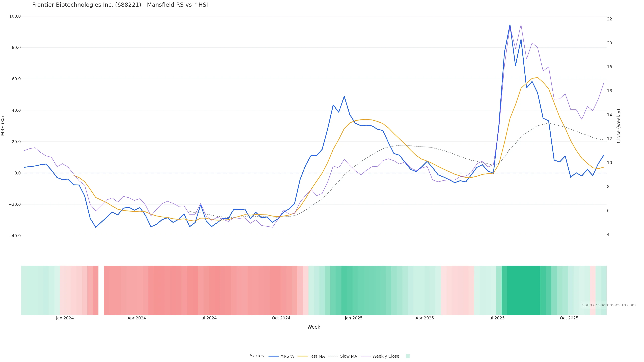Select the Jan 2024 x-axis tick label
The height and width of the screenshot is (362, 644).
pos(65,318)
